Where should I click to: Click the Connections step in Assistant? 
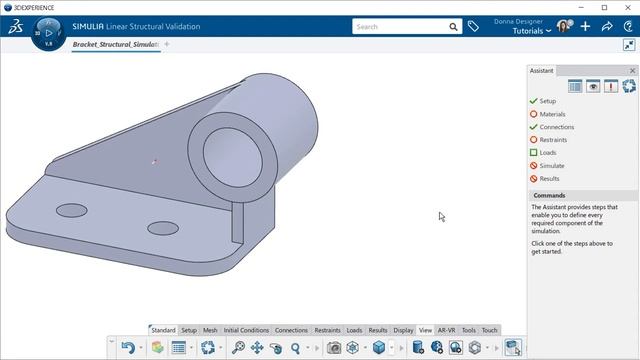click(557, 127)
